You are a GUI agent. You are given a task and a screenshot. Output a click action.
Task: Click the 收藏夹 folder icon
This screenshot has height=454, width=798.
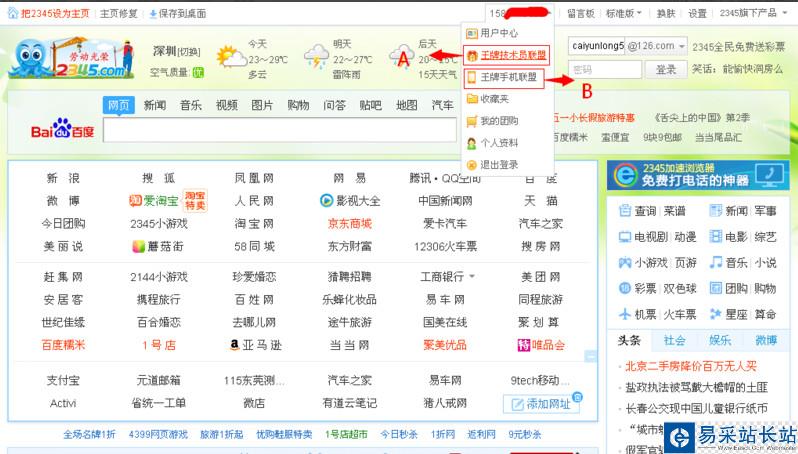[x=472, y=98]
